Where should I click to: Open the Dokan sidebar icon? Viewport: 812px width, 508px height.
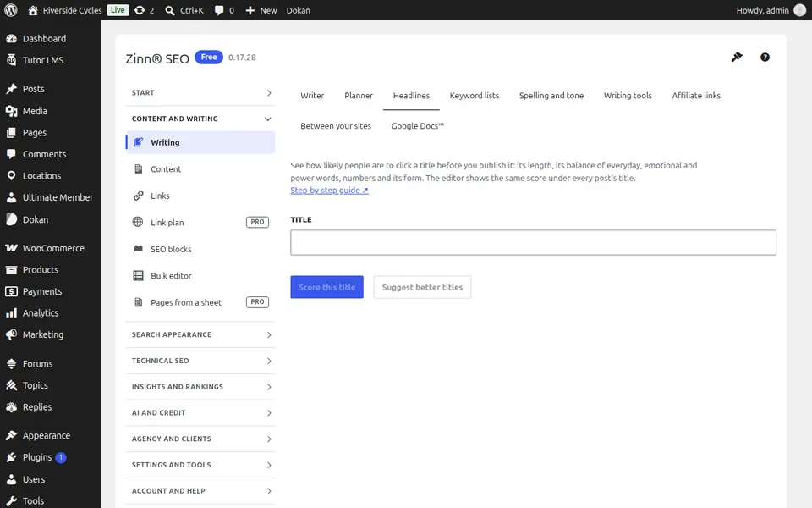[x=11, y=219]
